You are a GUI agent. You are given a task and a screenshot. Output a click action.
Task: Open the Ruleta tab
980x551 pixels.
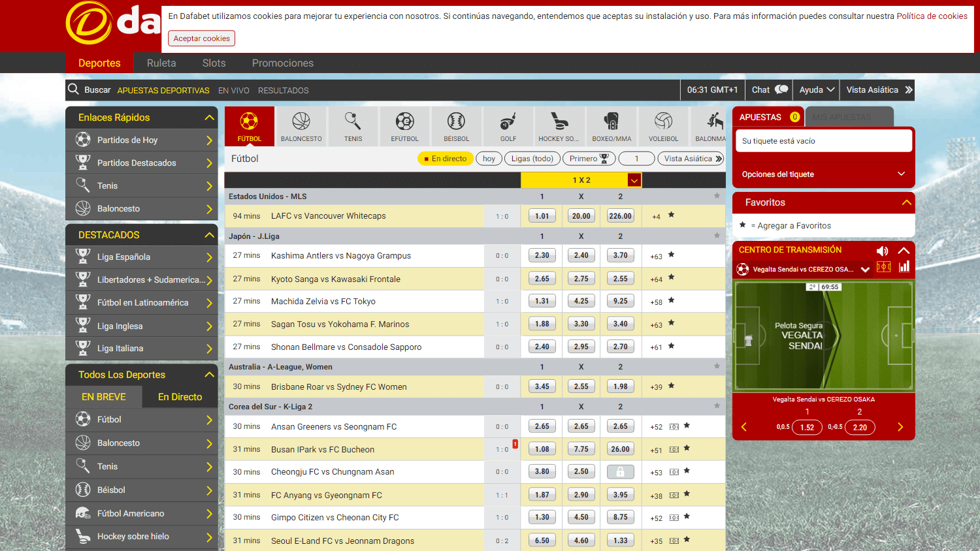coord(161,63)
